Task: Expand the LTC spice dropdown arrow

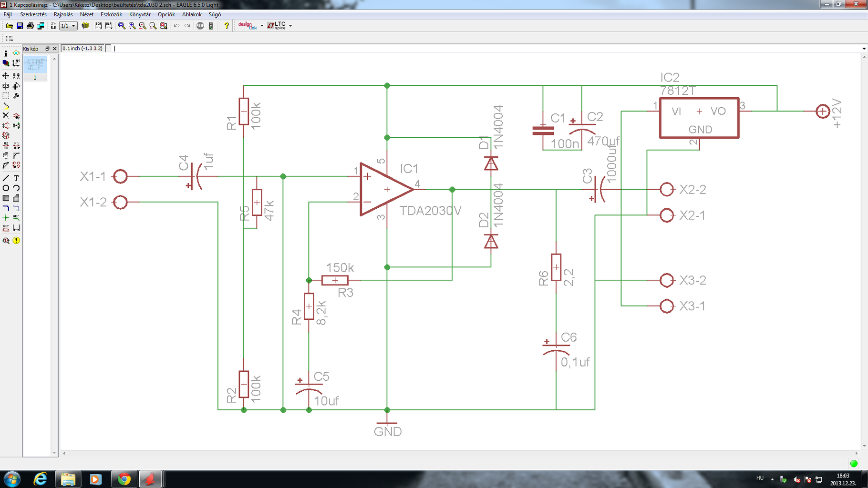Action: tap(290, 26)
